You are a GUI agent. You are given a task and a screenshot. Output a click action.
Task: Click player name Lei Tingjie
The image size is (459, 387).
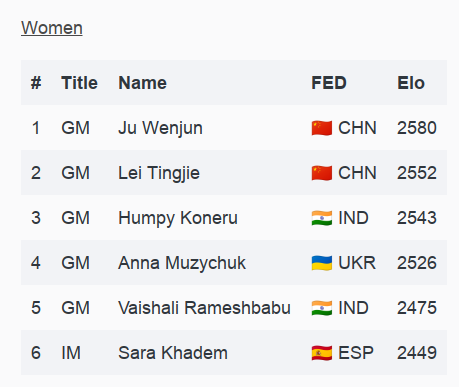[159, 173]
